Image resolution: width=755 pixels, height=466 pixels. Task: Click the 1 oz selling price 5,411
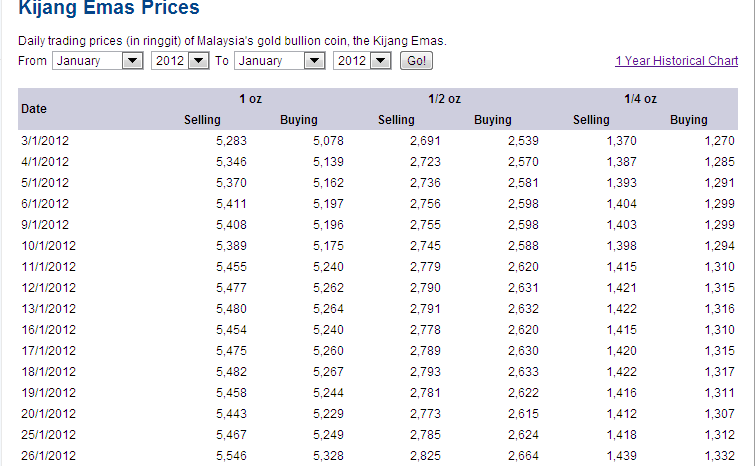pyautogui.click(x=232, y=204)
